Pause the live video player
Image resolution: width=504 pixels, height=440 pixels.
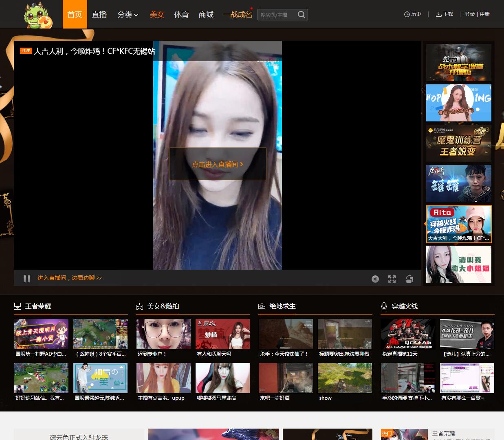27,279
